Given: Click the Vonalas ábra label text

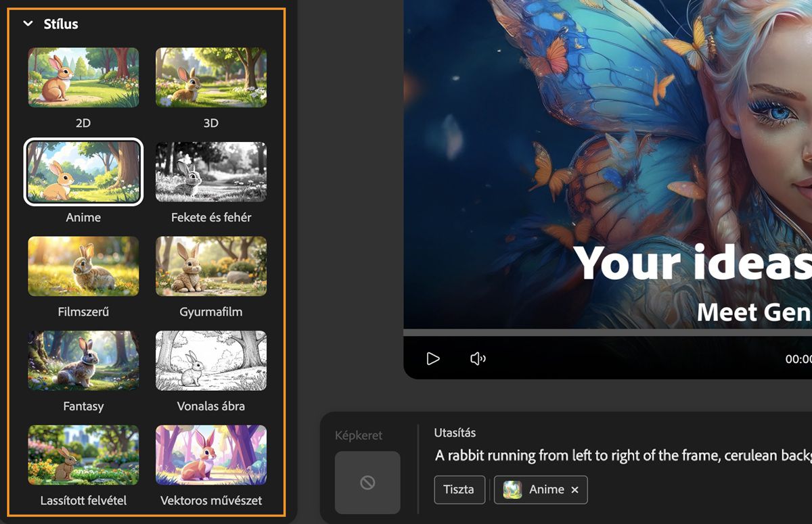Looking at the screenshot, I should click(x=211, y=406).
